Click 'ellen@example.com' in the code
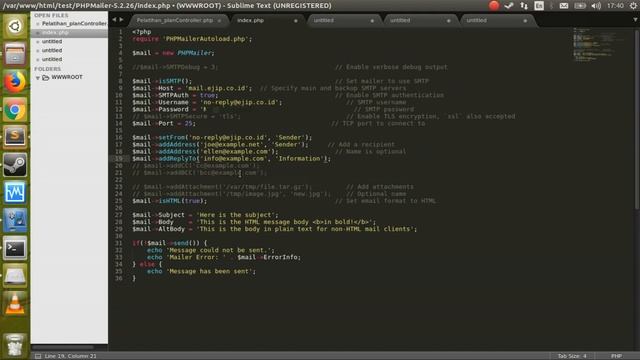Viewport: 640px width, 360px height. [x=235, y=151]
